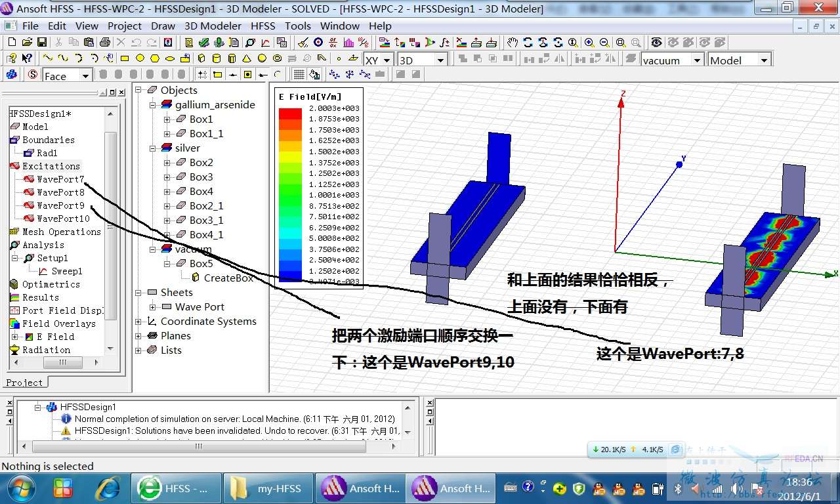The height and width of the screenshot is (504, 840).
Task: Select WavePort7 in the project tree
Action: click(60, 179)
